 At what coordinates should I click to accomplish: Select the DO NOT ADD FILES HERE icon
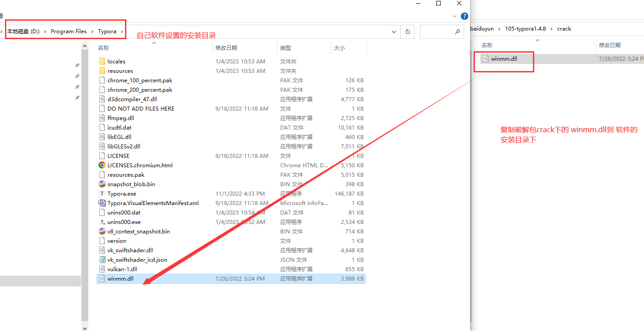click(x=102, y=108)
